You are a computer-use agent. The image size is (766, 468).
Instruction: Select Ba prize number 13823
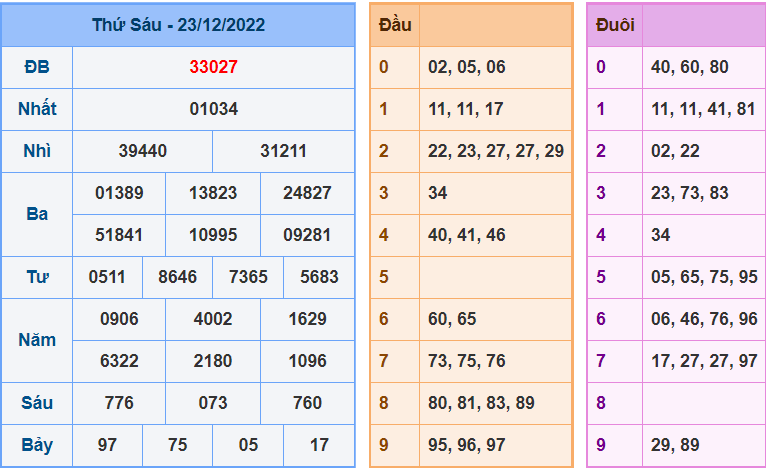click(213, 193)
